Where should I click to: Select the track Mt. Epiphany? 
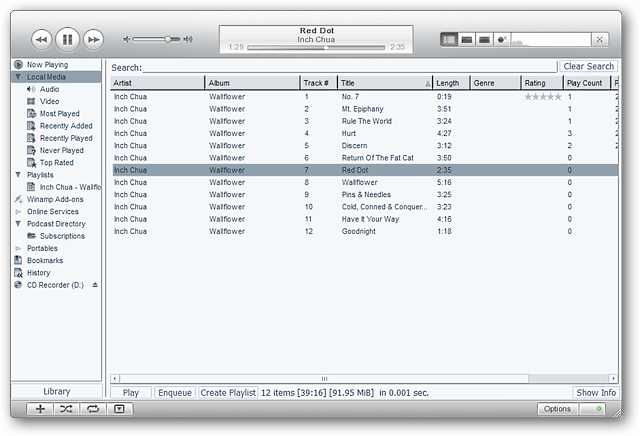coord(362,109)
